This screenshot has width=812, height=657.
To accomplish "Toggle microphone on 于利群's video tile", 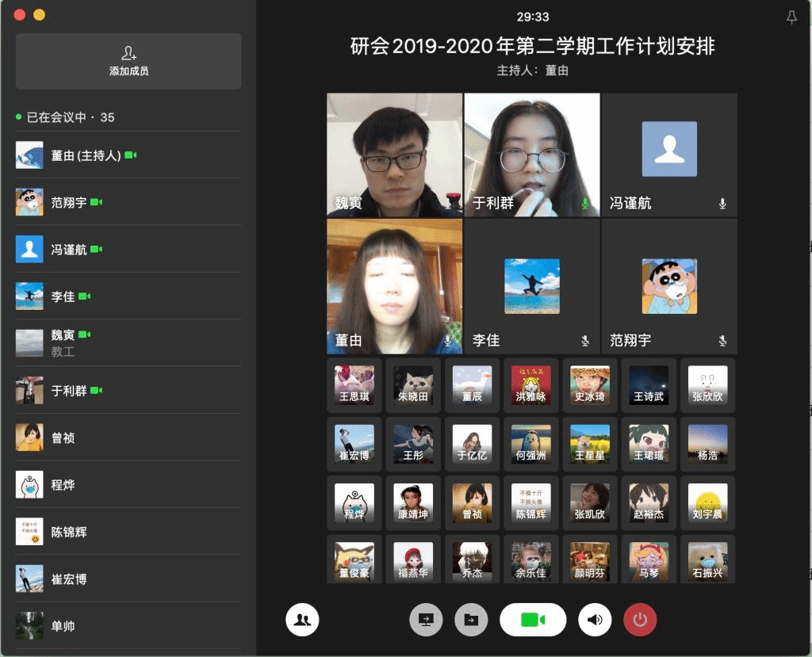I will pos(585,204).
